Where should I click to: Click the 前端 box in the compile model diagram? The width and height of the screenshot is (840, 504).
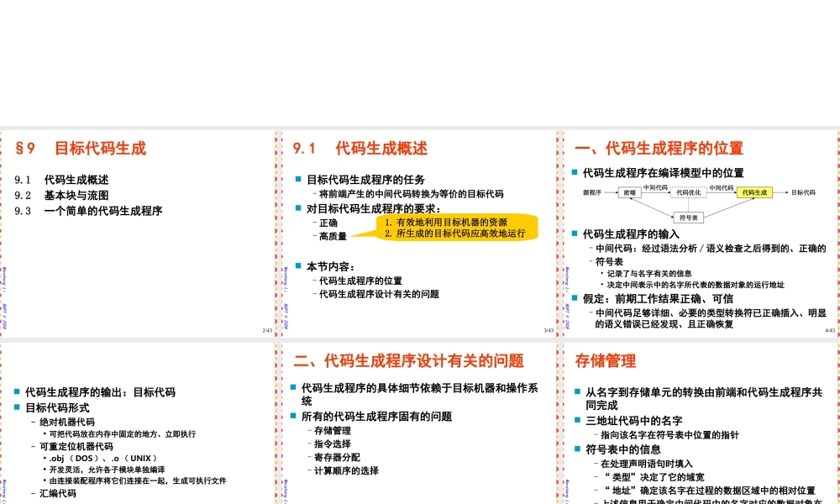click(630, 192)
